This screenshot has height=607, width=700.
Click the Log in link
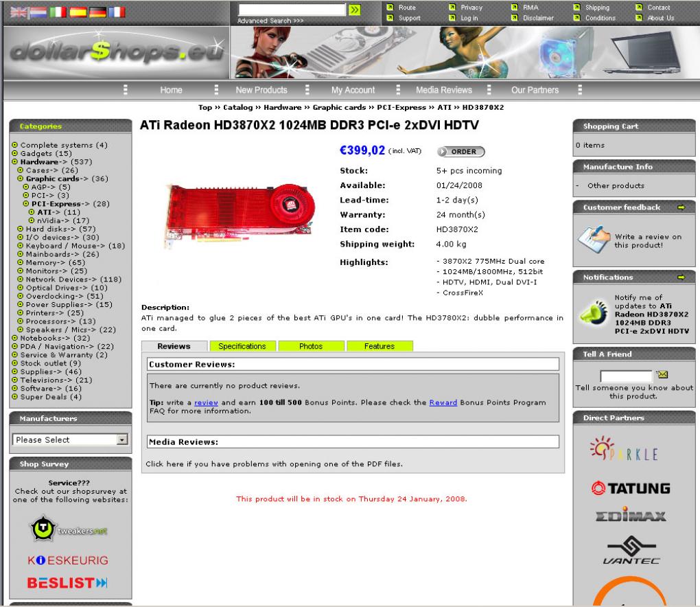(469, 19)
